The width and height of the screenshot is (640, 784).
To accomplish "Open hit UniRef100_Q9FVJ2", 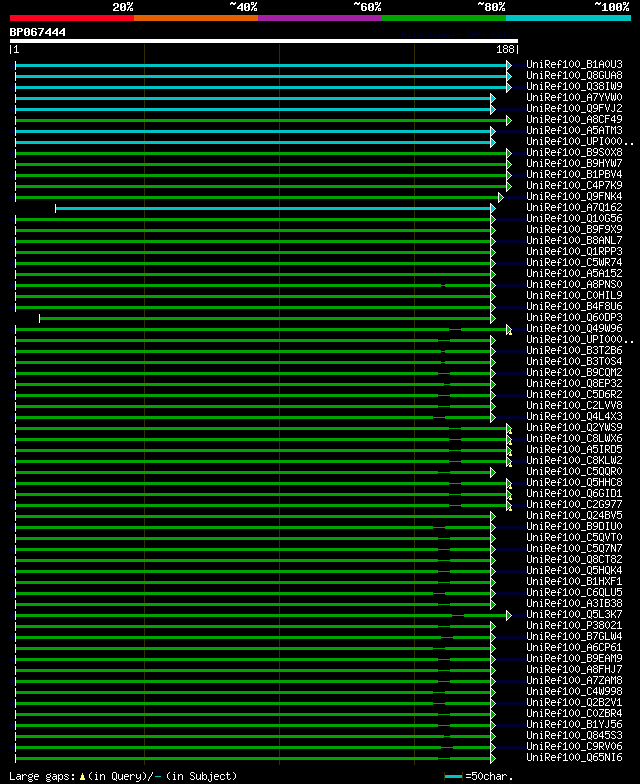I will click(574, 108).
